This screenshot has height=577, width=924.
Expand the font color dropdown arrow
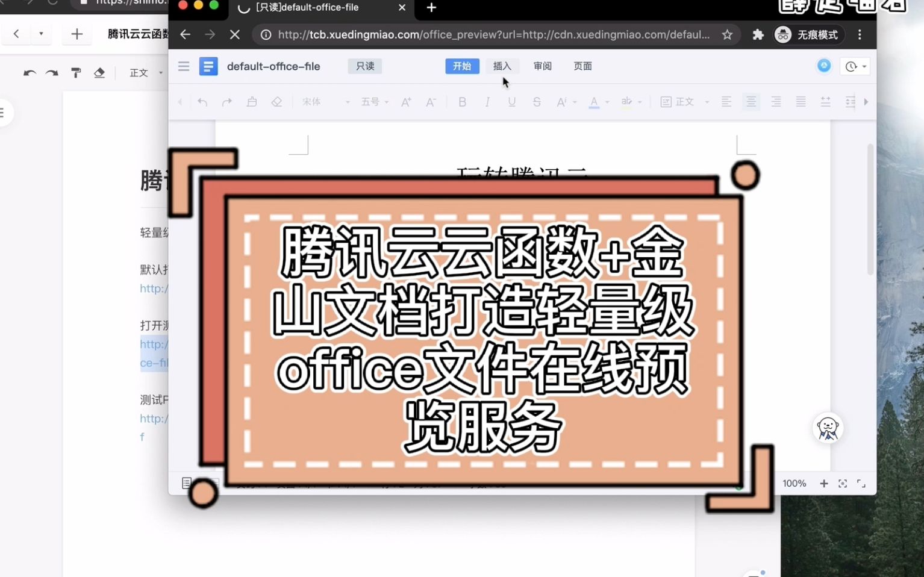pyautogui.click(x=607, y=102)
